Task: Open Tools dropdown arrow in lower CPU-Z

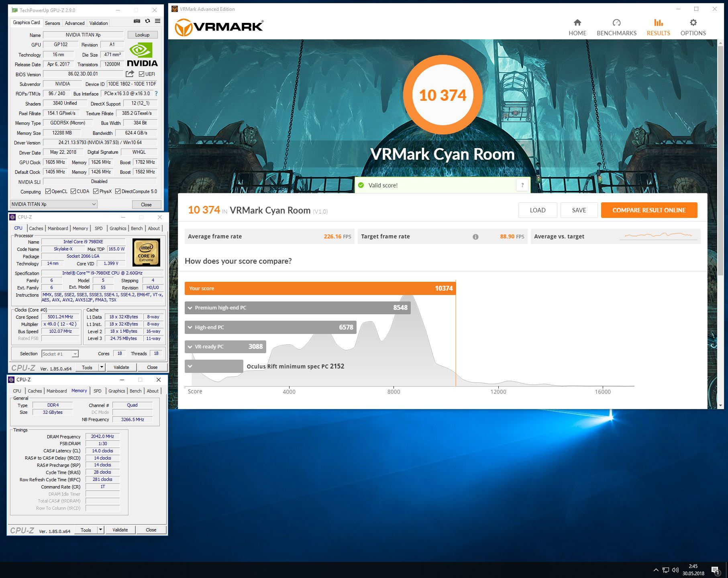Action: pos(101,530)
